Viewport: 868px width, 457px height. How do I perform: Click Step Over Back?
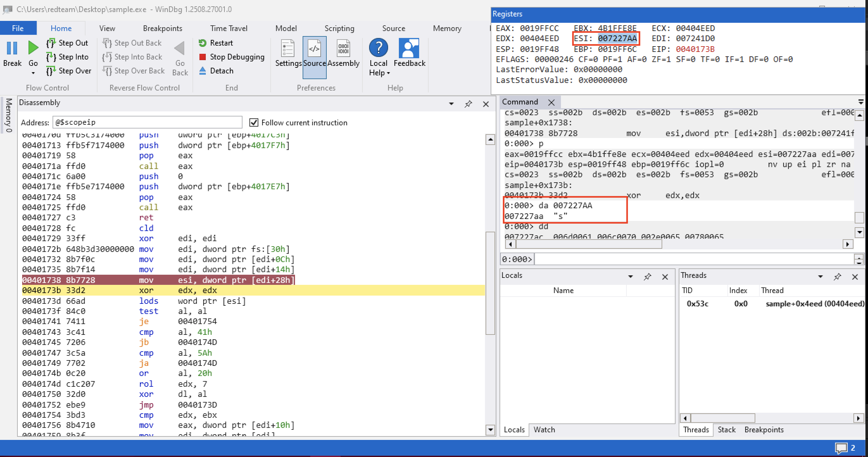(x=134, y=71)
